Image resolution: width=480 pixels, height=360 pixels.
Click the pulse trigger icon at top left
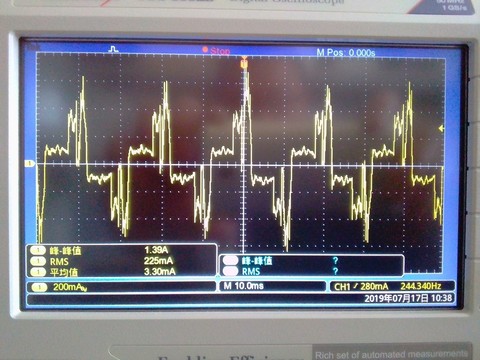[114, 49]
